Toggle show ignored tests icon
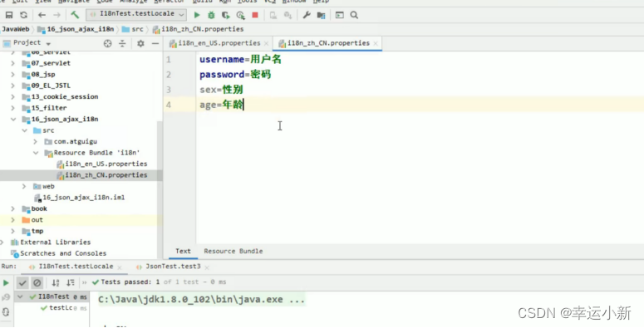644x328 pixels. tap(37, 282)
